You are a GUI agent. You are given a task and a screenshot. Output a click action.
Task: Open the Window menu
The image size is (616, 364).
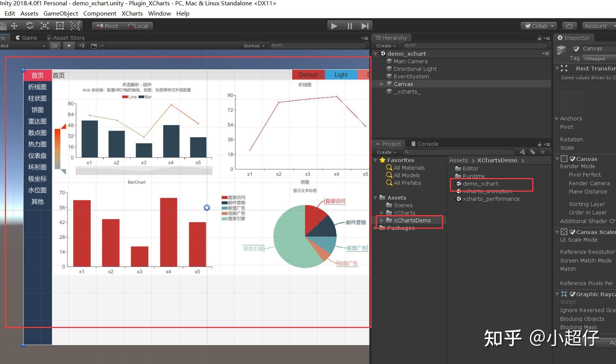tap(159, 13)
